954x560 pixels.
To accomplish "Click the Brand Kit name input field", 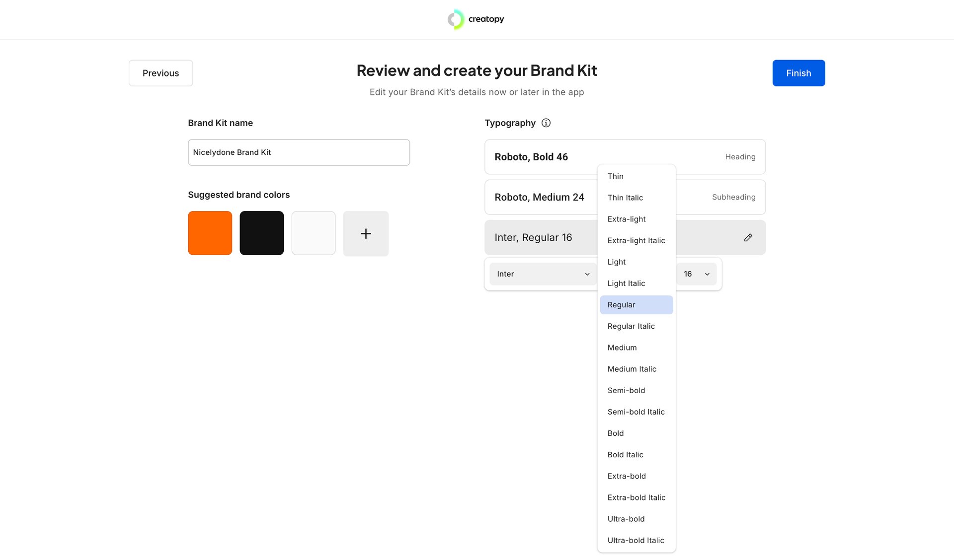I will click(298, 152).
